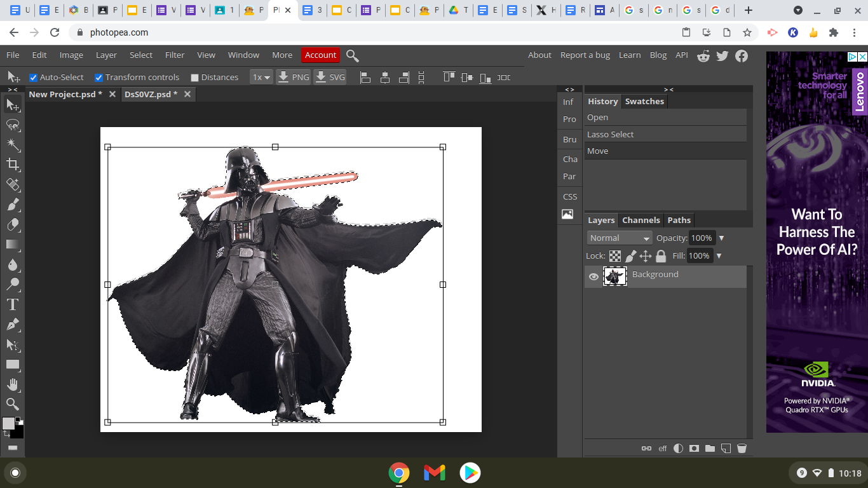
Task: Select the Crop tool
Action: click(x=13, y=165)
